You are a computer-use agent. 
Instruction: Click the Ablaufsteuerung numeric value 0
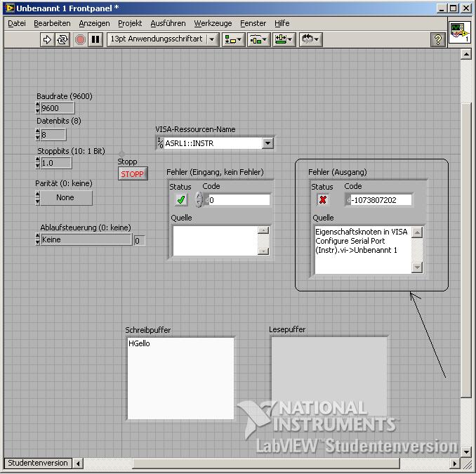(139, 241)
